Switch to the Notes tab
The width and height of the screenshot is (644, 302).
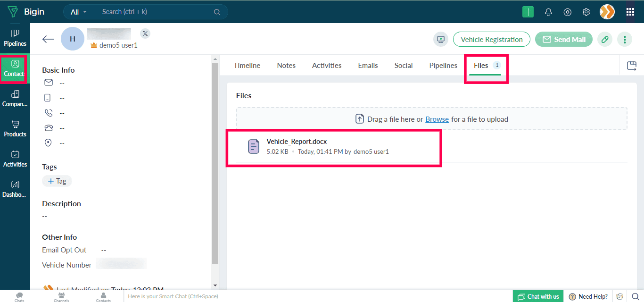coord(286,66)
